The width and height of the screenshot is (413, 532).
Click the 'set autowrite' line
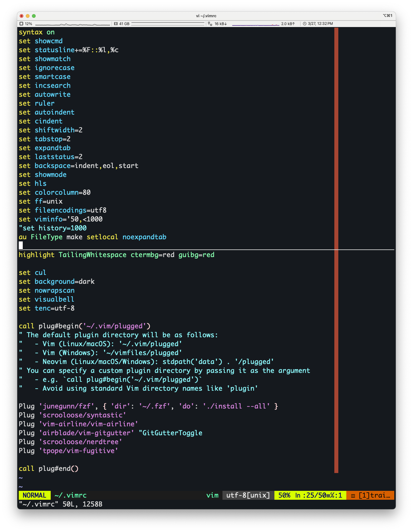[45, 95]
